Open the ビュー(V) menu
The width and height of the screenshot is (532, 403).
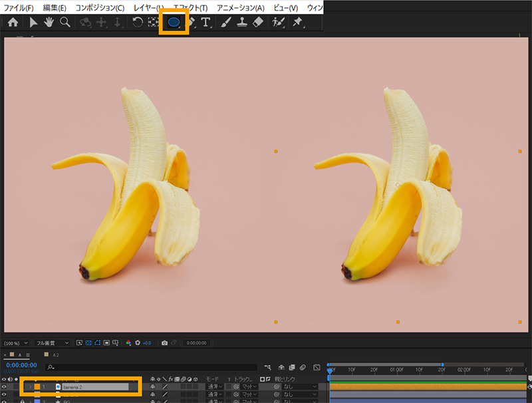click(286, 7)
